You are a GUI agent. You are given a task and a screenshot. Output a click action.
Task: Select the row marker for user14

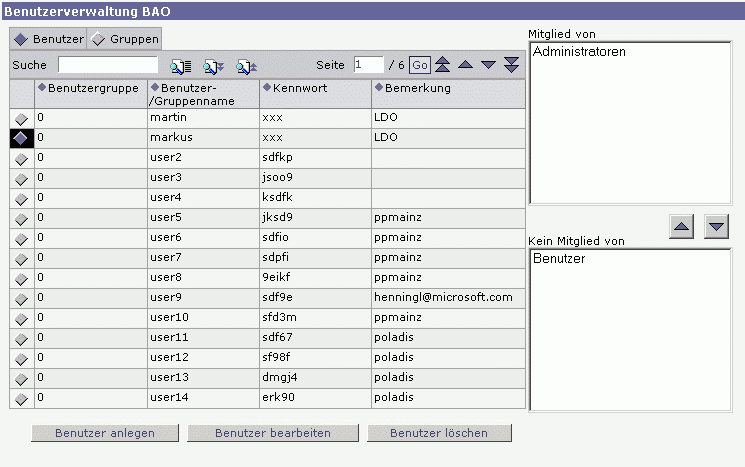point(21,399)
